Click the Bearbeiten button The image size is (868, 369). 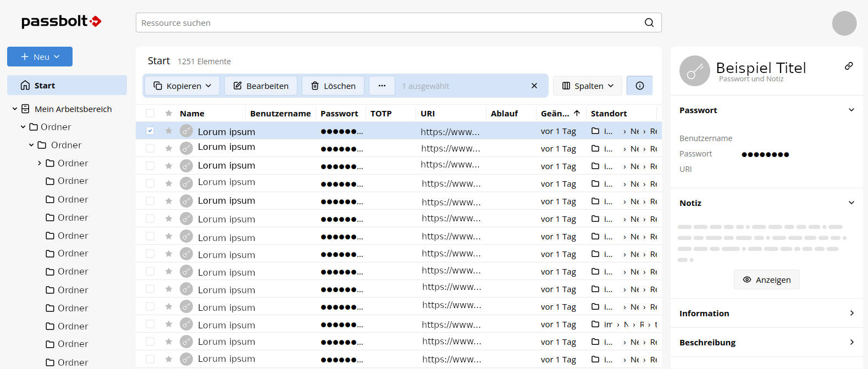(261, 86)
